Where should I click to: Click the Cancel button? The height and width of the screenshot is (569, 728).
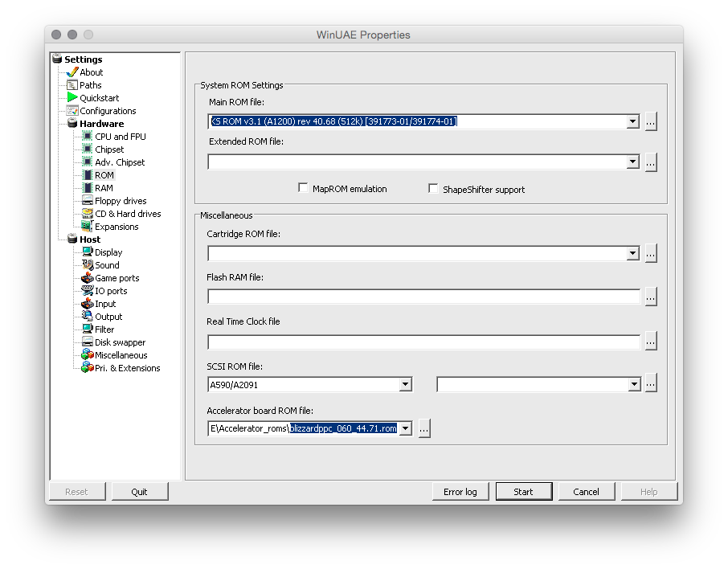coord(587,491)
